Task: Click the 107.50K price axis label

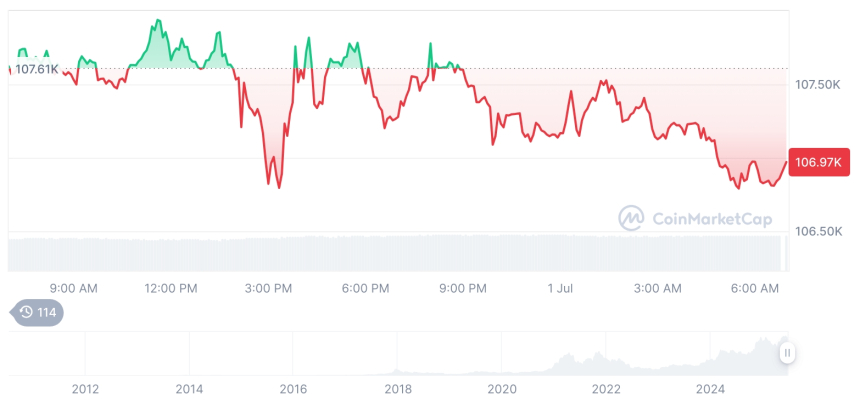Action: [817, 85]
